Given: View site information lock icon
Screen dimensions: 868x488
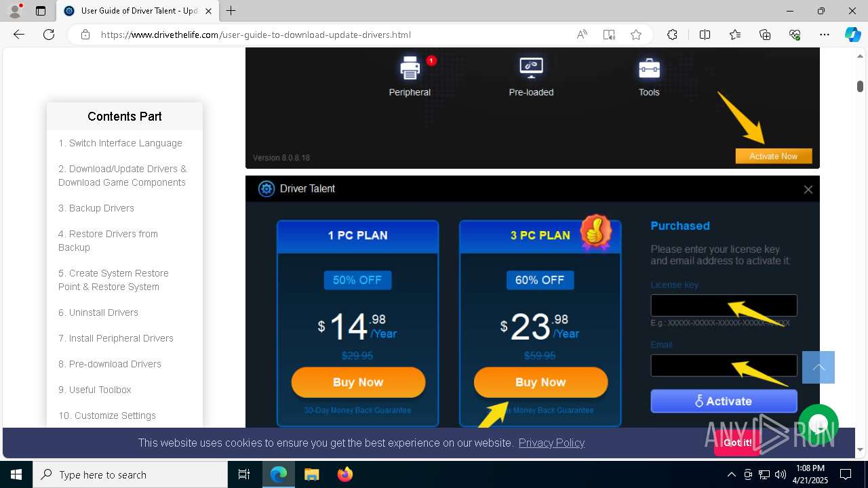Looking at the screenshot, I should [x=85, y=35].
